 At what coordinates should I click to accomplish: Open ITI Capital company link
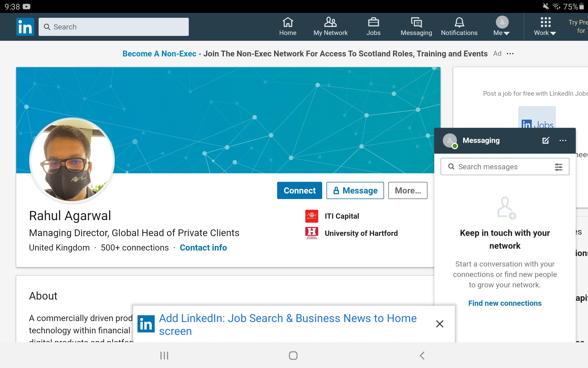point(342,216)
